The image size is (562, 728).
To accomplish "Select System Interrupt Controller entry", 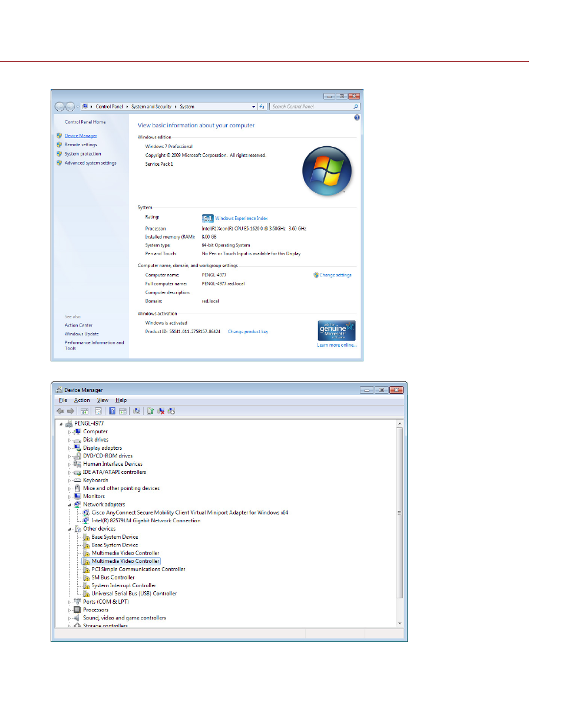I will point(124,585).
